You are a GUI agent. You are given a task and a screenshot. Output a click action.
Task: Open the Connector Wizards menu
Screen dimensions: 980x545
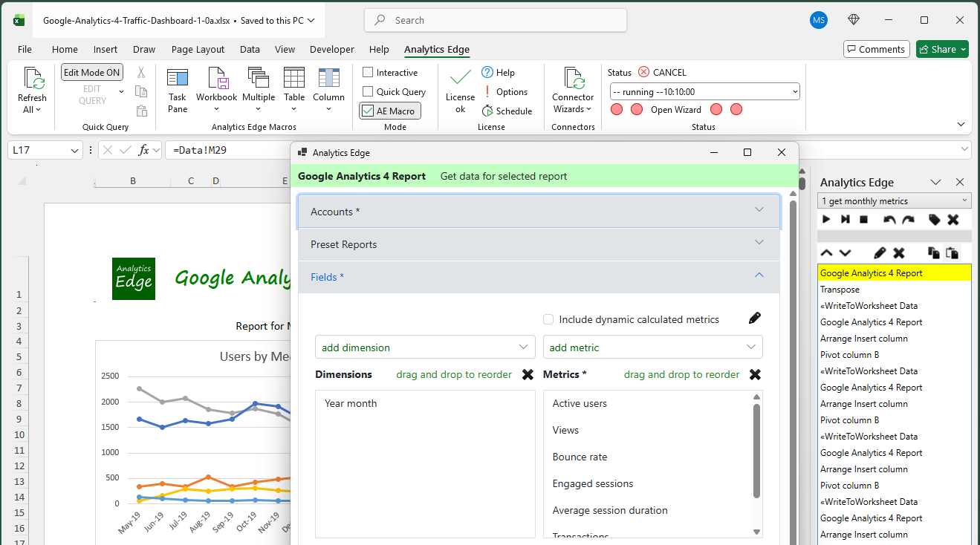point(572,92)
